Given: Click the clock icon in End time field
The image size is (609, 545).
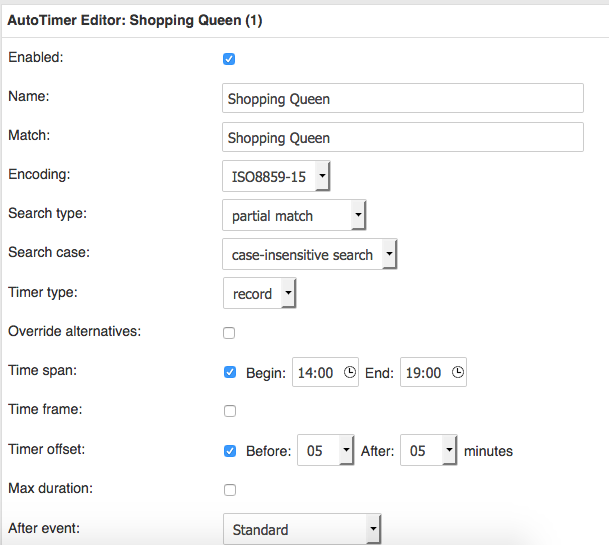Looking at the screenshot, I should tap(457, 372).
